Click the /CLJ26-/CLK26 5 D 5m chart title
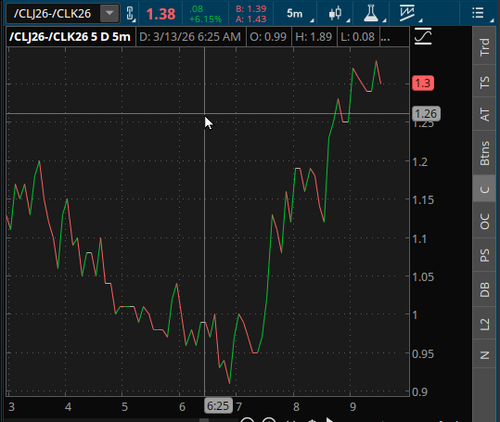Screen dimensions: 500x422 click(x=70, y=37)
